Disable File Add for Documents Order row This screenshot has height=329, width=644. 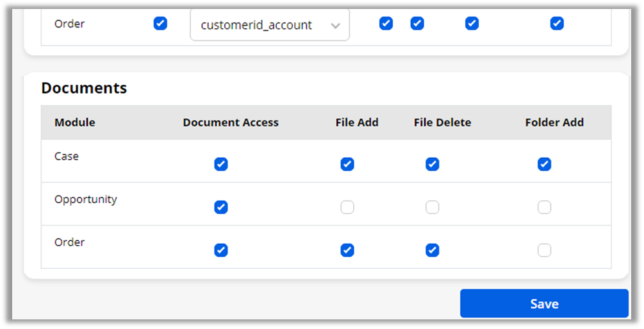(x=347, y=250)
